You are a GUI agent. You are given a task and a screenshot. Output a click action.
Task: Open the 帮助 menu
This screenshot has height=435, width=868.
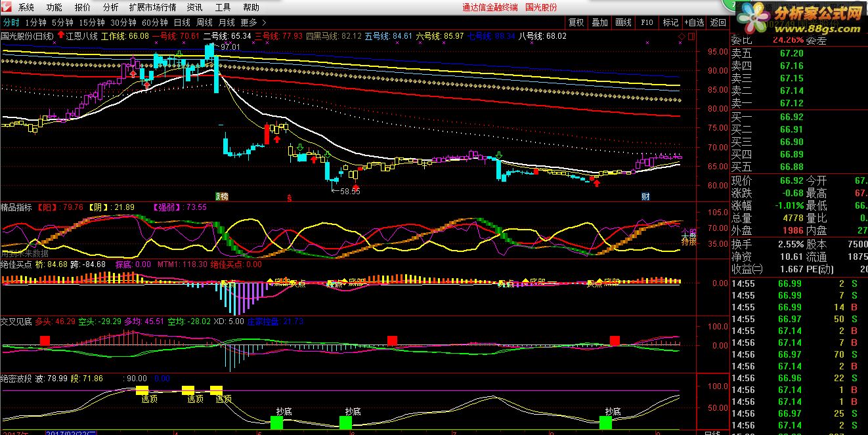point(251,7)
